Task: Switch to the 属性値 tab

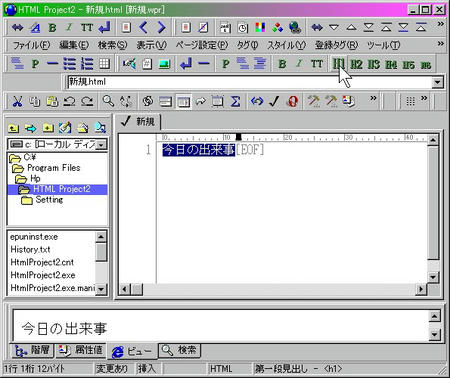Action: click(81, 350)
